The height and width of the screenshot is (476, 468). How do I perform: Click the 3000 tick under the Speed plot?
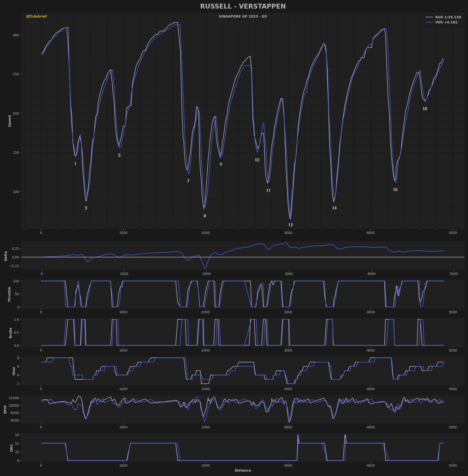tap(288, 233)
